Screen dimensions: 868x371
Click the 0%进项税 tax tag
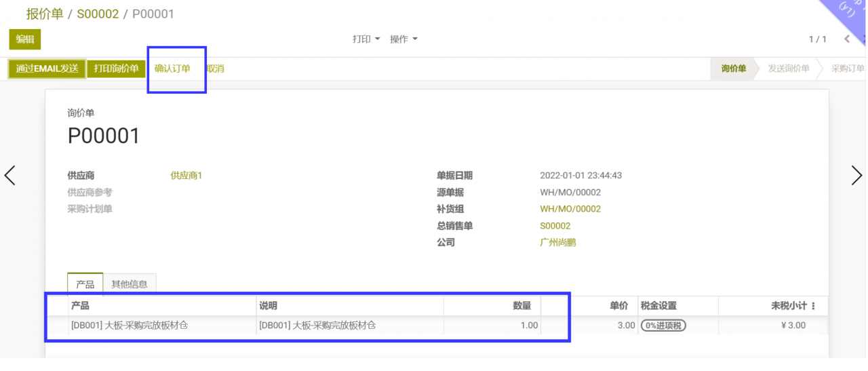click(x=663, y=326)
